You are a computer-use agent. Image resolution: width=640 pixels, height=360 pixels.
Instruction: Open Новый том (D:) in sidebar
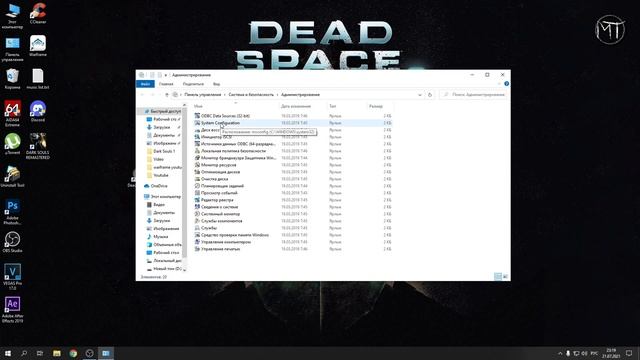[x=164, y=269]
